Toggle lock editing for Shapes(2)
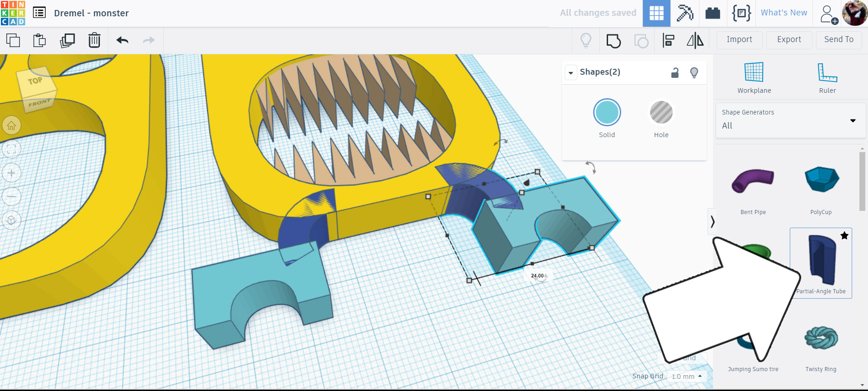The image size is (868, 391). pyautogui.click(x=675, y=72)
